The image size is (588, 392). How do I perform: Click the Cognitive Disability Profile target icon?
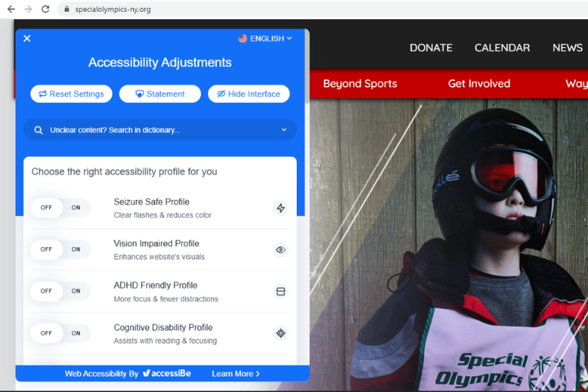pyautogui.click(x=280, y=333)
